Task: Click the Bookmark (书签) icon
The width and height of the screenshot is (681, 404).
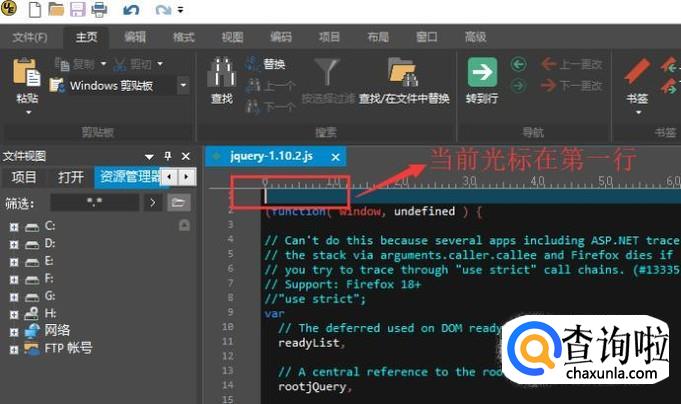Action: pos(637,74)
